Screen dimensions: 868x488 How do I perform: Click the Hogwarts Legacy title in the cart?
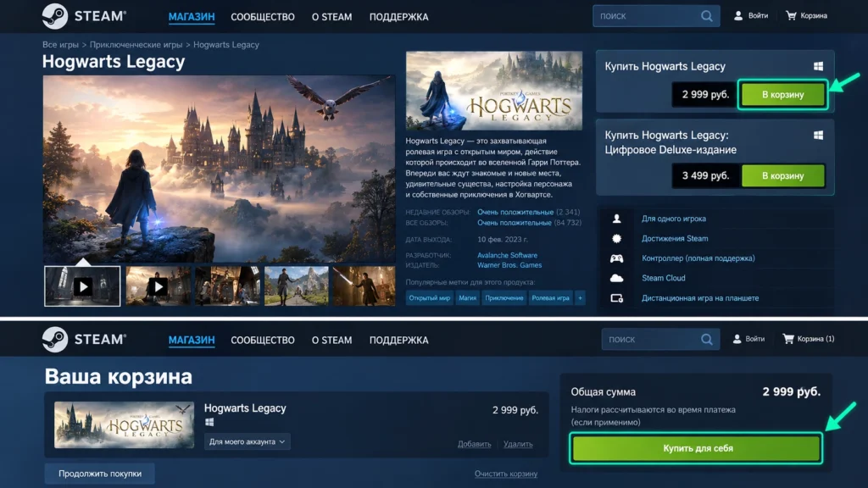245,408
